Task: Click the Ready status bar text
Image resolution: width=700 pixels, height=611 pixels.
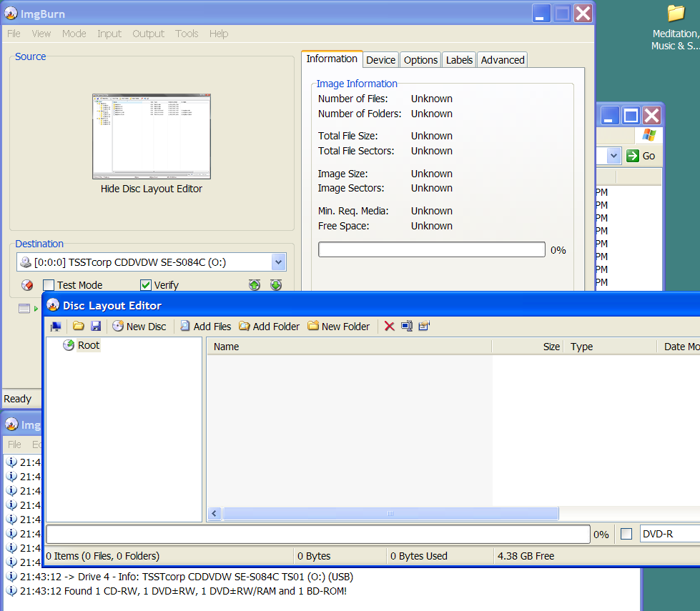Action: [x=17, y=399]
